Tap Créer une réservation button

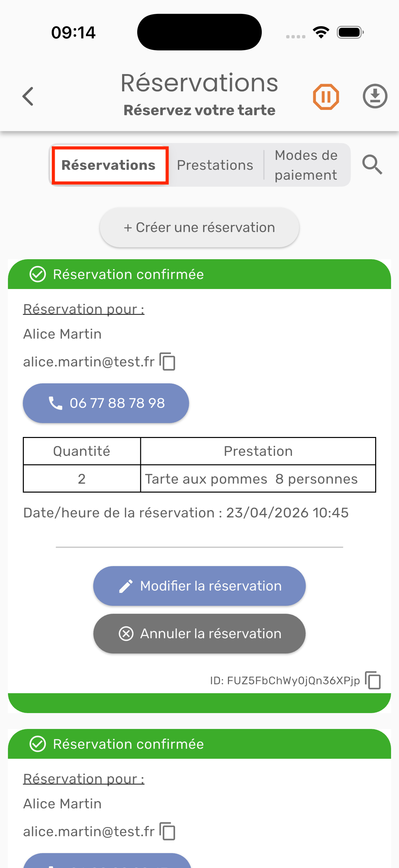(199, 227)
